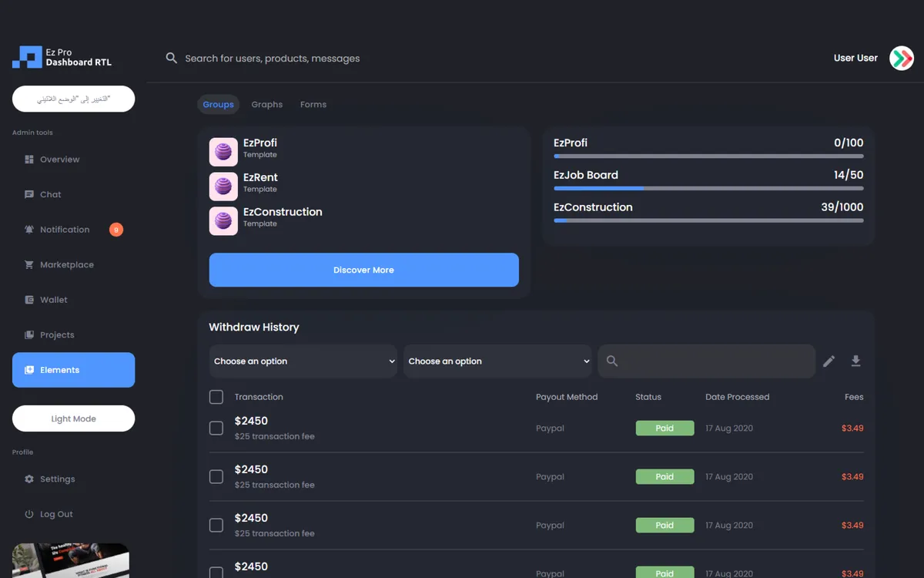Open Chat in the sidebar
Screen dimensions: 924x578
point(73,194)
